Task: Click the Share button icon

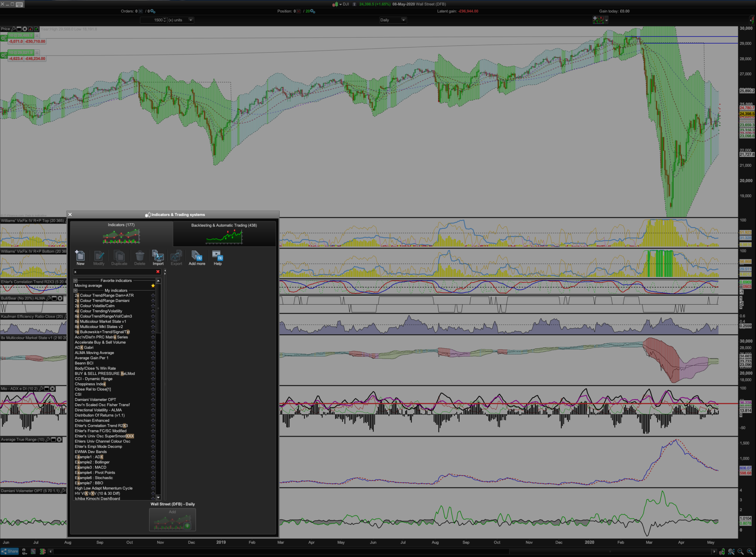Action: (x=10, y=551)
